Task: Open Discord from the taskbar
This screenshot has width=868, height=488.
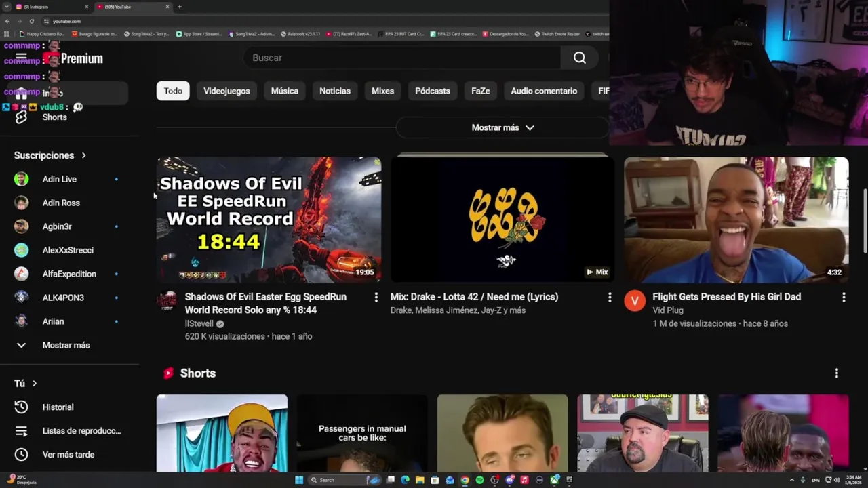Action: (x=509, y=480)
